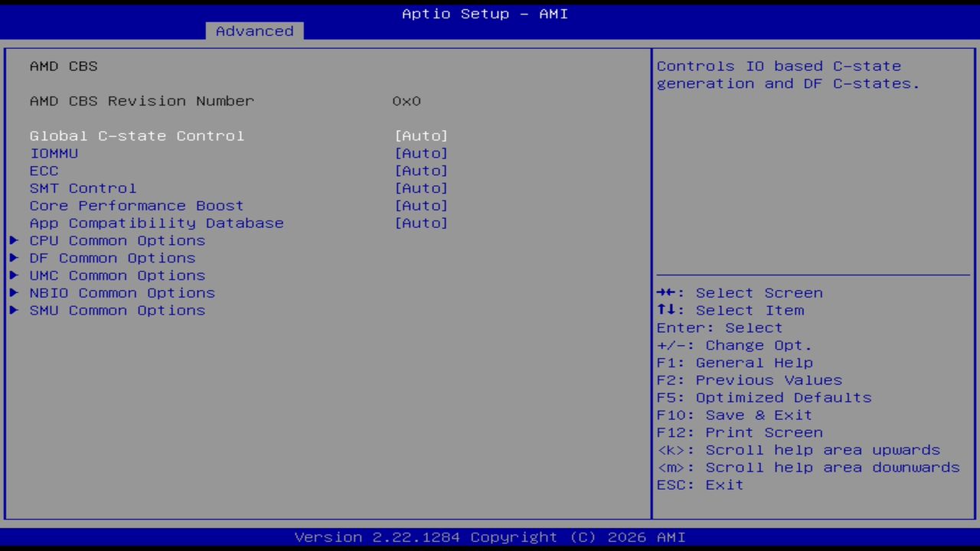
Task: Click Select Screen key hint
Action: 740,293
